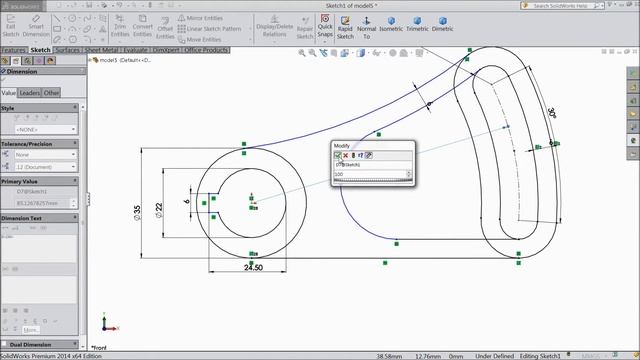Click the Convert Entities tool
This screenshot has width=640, height=360.
point(142,27)
